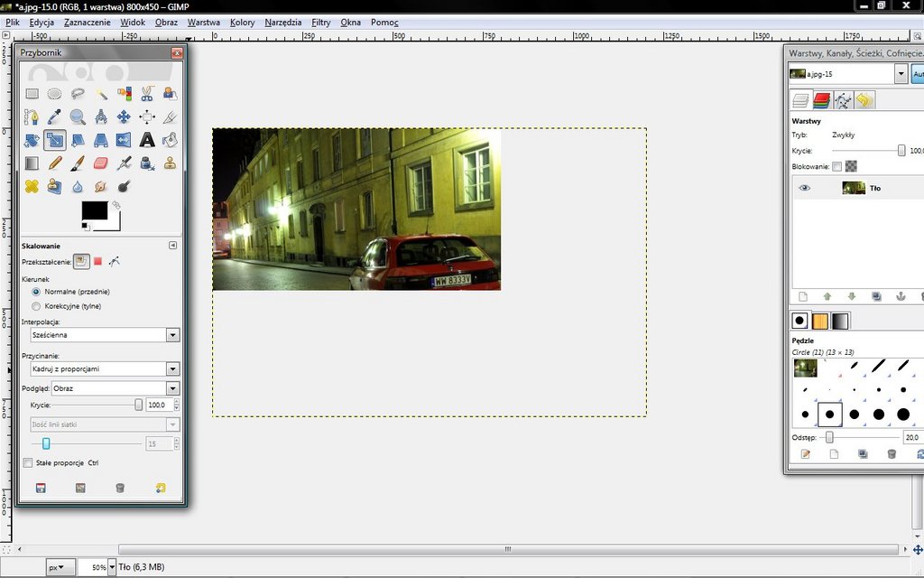This screenshot has height=578, width=924.
Task: Lower the layer with down arrow button
Action: click(852, 296)
